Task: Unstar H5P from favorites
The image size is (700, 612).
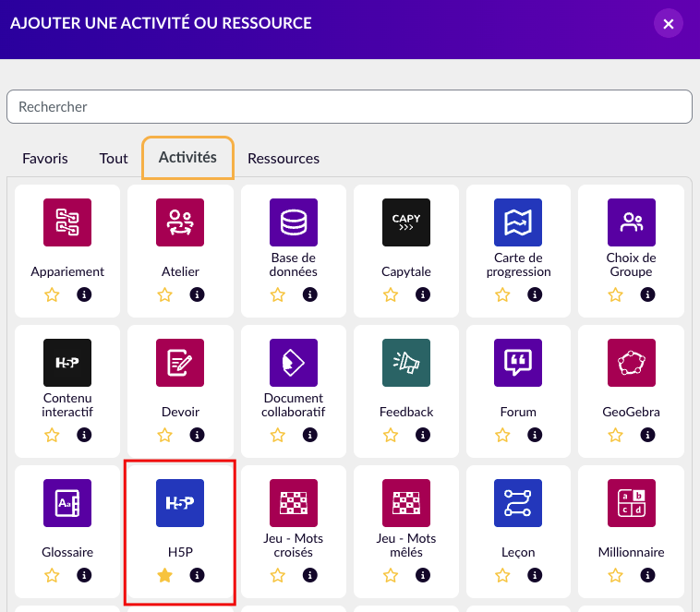Action: [x=165, y=575]
